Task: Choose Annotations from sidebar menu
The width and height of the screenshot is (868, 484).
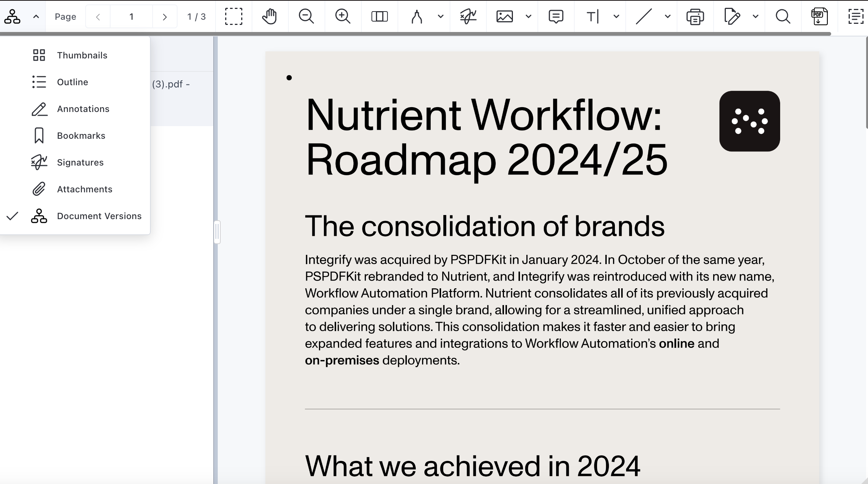Action: [75, 109]
